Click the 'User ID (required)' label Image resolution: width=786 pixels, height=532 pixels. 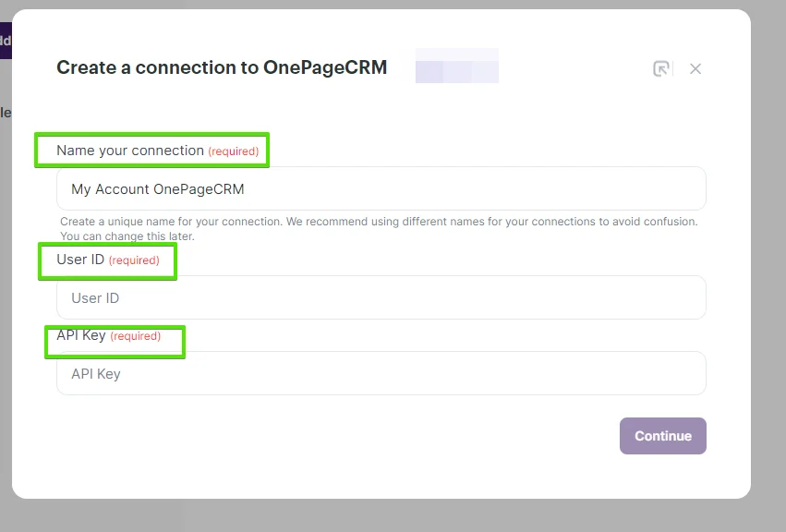108,260
